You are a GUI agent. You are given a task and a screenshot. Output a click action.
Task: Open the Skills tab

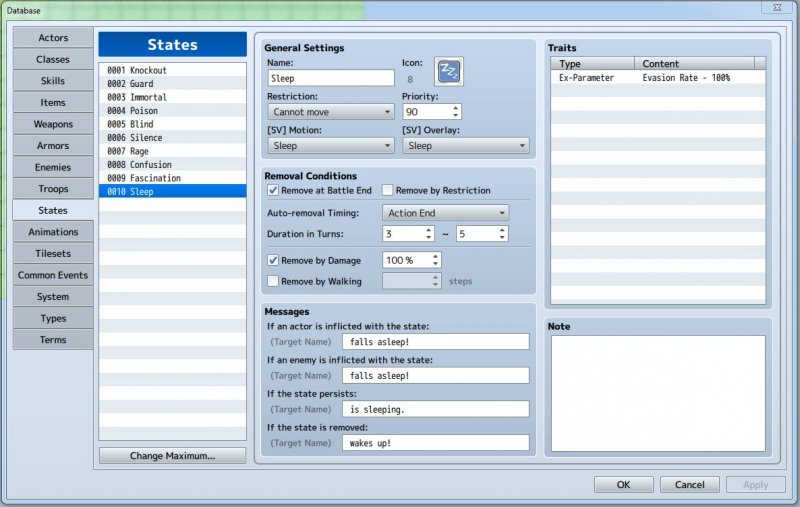(x=53, y=81)
